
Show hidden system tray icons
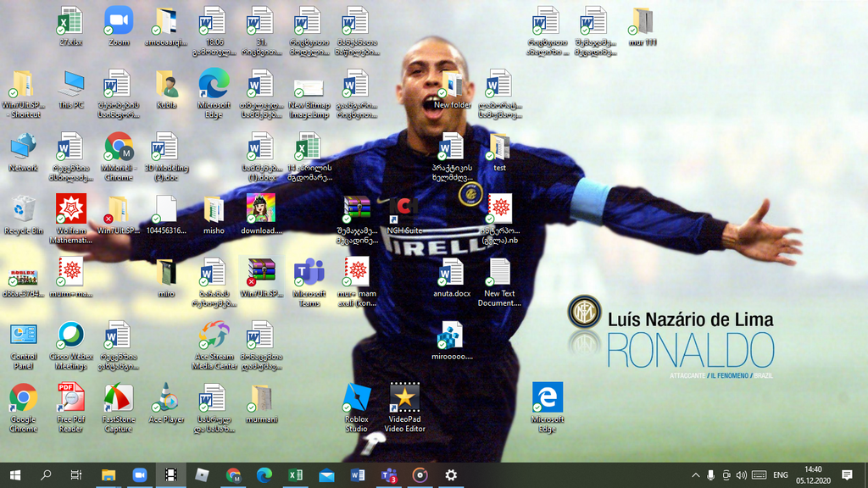coord(696,475)
